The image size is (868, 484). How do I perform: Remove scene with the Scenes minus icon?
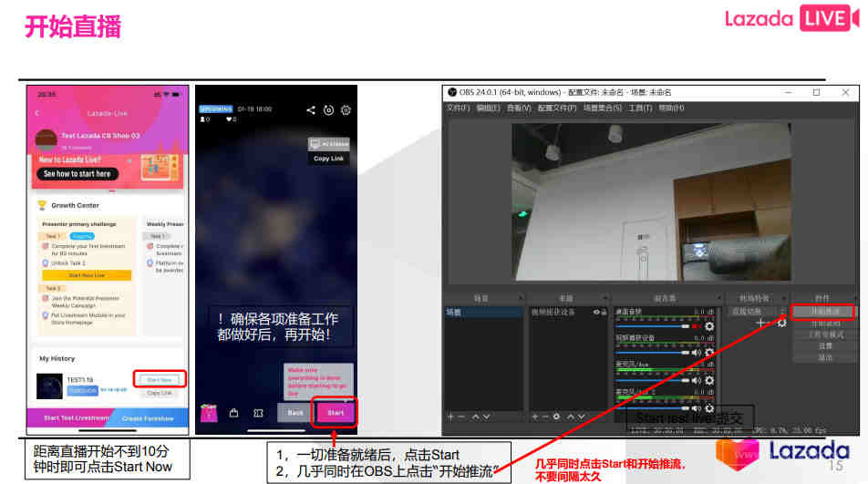tap(461, 417)
